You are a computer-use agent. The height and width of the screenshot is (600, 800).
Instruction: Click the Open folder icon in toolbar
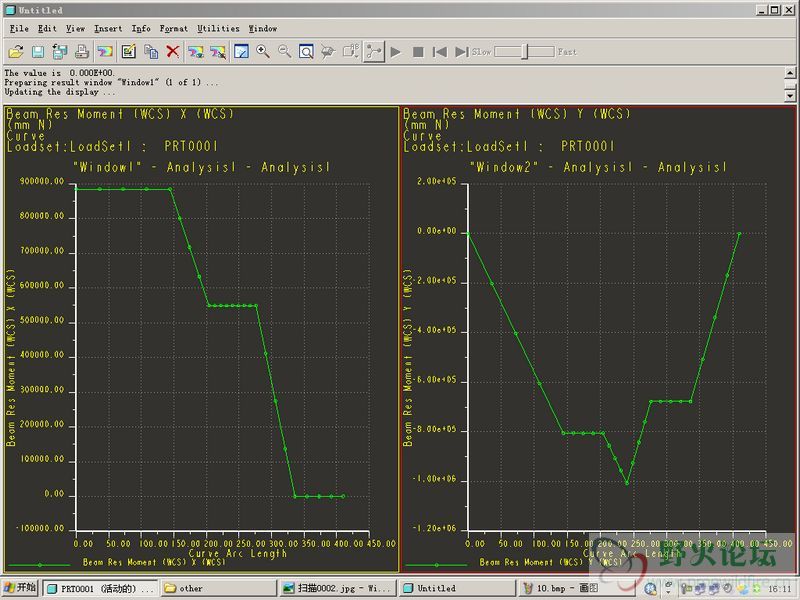(16, 51)
